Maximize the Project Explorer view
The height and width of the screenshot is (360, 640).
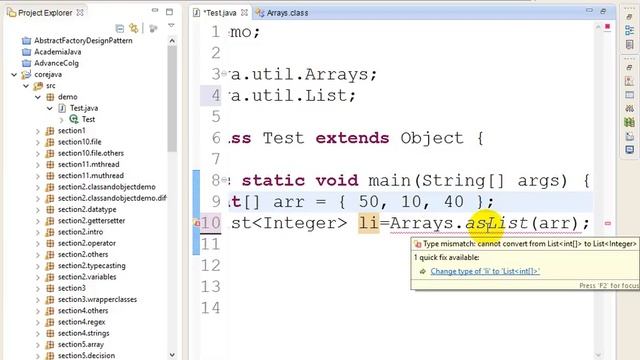[x=169, y=12]
